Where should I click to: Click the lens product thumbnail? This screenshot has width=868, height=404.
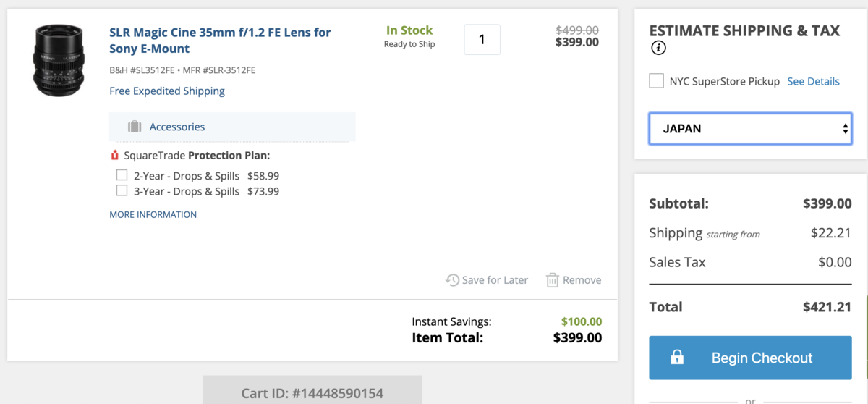(59, 59)
